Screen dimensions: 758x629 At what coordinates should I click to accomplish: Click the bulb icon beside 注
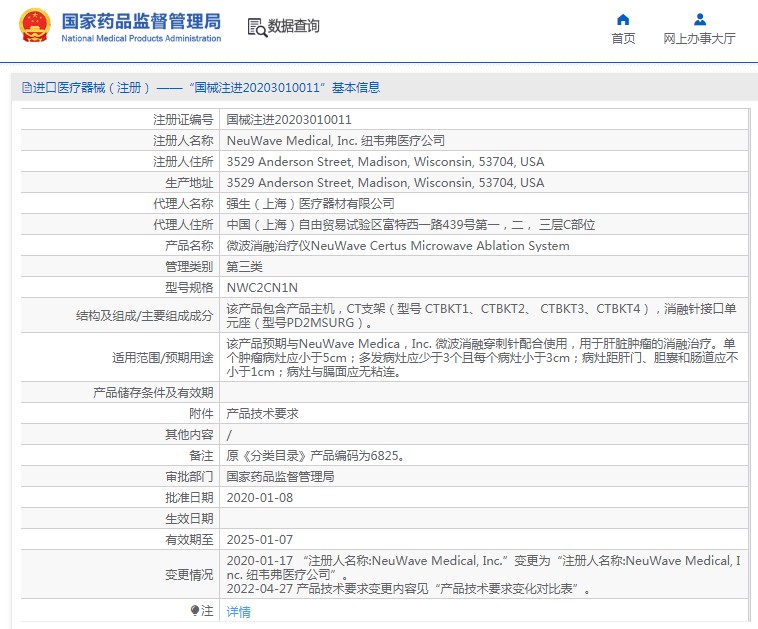coord(195,611)
